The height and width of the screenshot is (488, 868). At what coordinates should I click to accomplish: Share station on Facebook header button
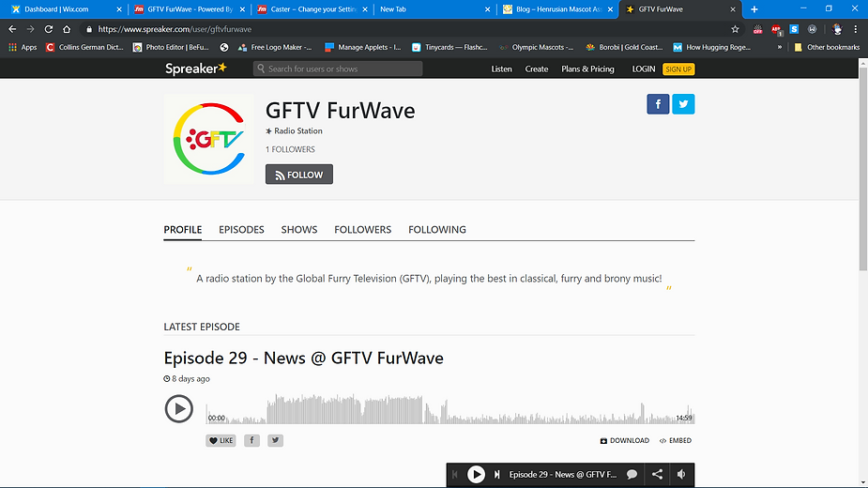click(658, 103)
